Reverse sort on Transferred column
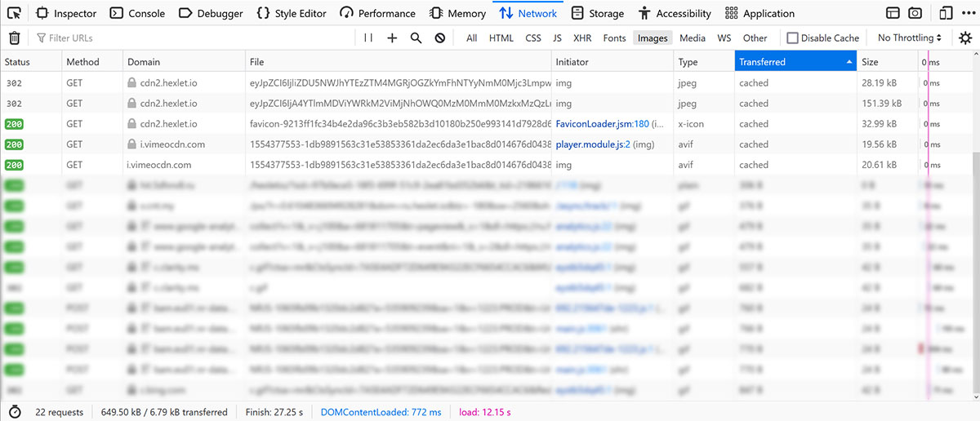The image size is (980, 421). pos(795,62)
